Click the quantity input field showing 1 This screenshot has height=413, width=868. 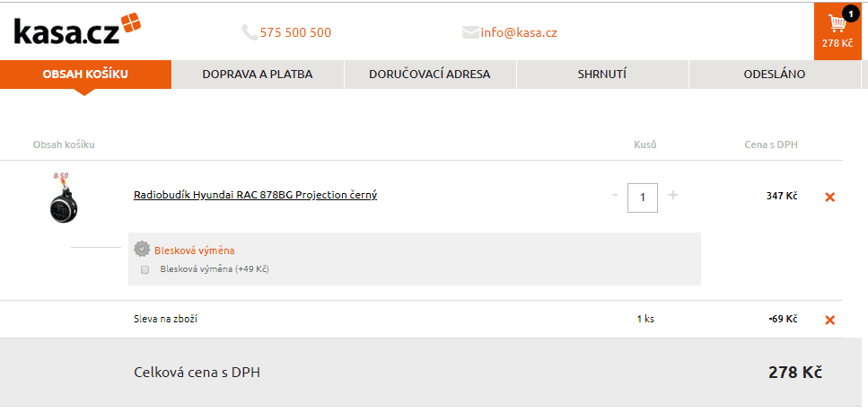(x=643, y=198)
